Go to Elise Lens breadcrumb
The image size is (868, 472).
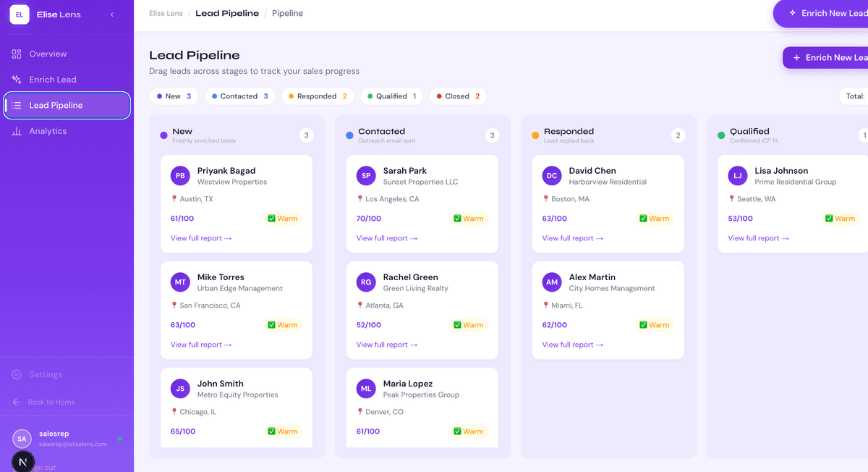click(166, 14)
